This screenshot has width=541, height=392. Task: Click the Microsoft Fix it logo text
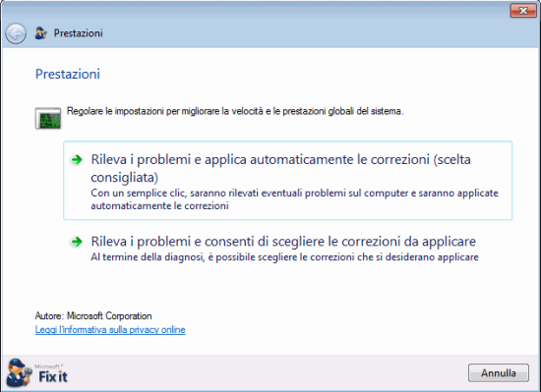coord(52,373)
